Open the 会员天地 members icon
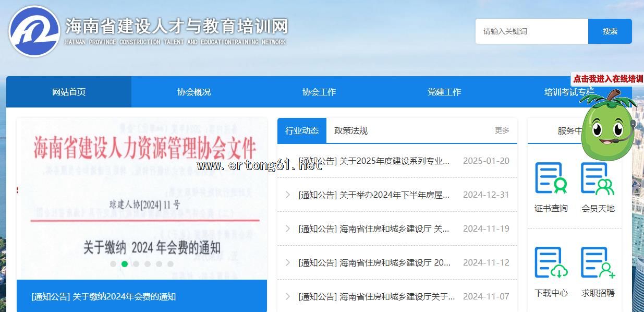644x312 pixels. pyautogui.click(x=598, y=178)
